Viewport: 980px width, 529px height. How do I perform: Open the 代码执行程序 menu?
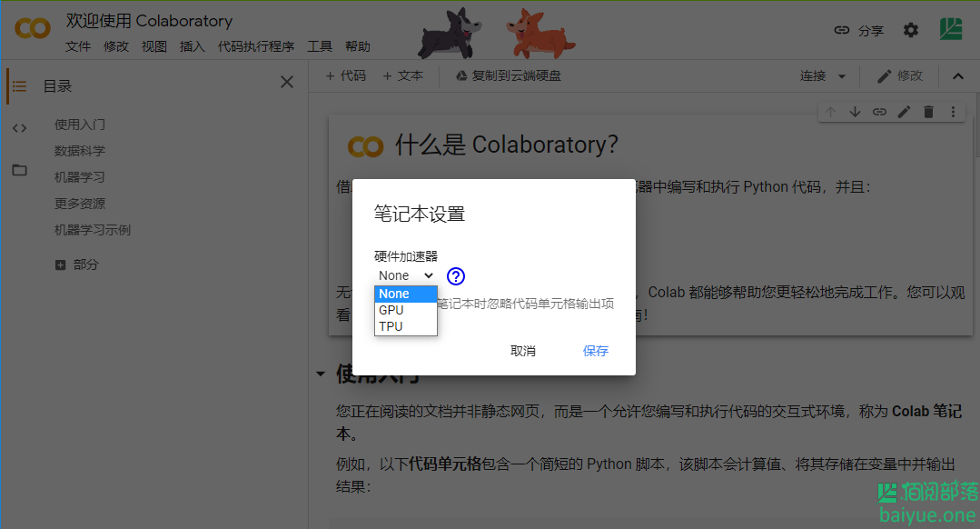click(x=256, y=47)
